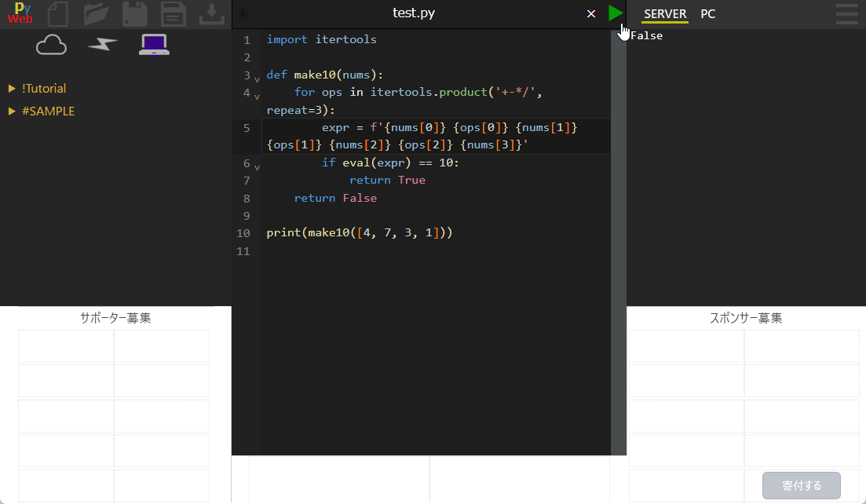866x504 pixels.
Task: Close the test.py editor tab
Action: click(x=591, y=14)
